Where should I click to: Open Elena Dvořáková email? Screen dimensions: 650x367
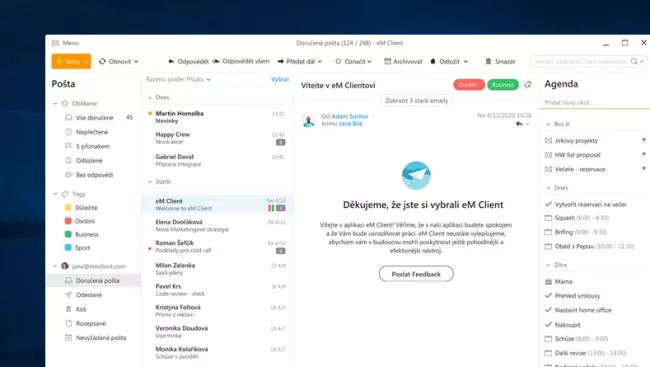click(217, 226)
